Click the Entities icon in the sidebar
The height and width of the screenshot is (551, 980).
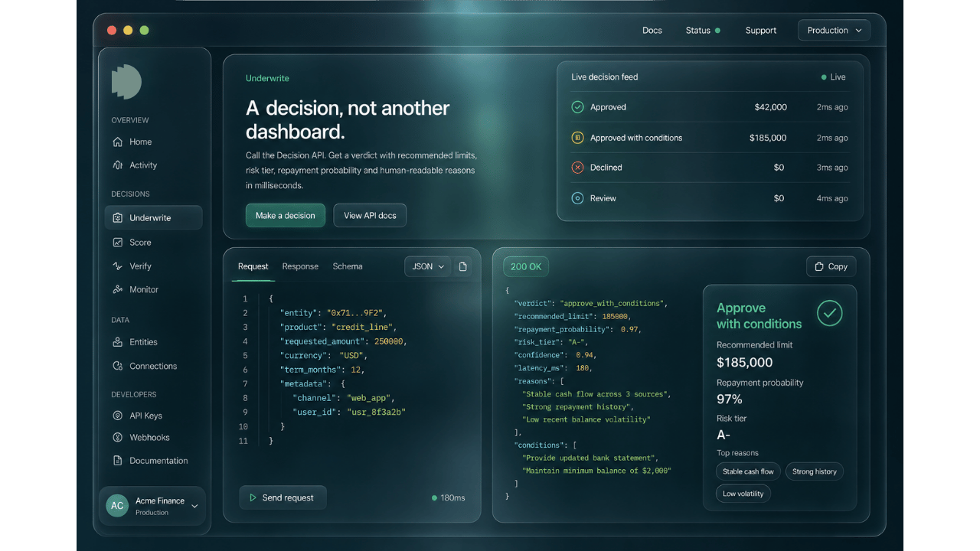[x=118, y=342]
